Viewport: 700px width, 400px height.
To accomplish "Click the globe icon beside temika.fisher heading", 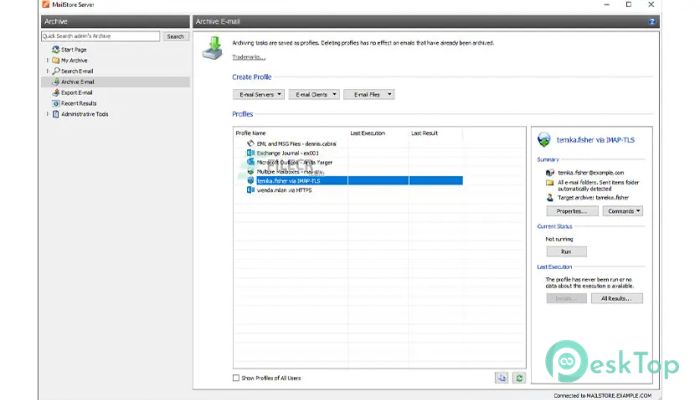I will [544, 140].
